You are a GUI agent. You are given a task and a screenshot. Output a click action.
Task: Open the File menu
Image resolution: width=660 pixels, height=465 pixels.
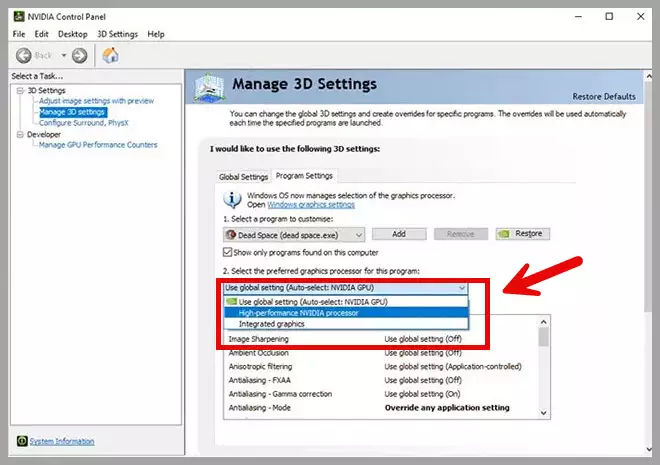(19, 34)
